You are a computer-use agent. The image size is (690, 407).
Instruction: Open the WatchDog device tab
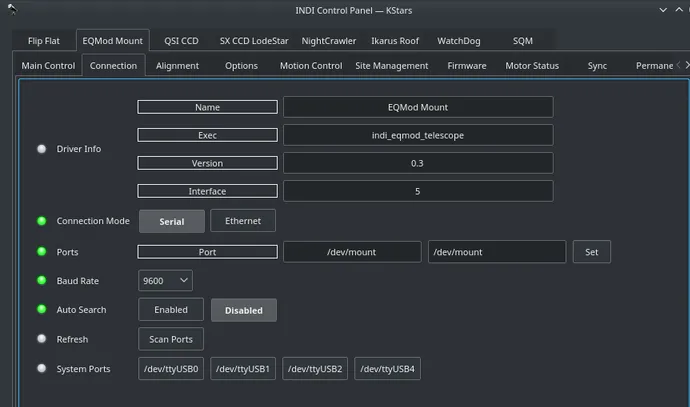pyautogui.click(x=459, y=41)
